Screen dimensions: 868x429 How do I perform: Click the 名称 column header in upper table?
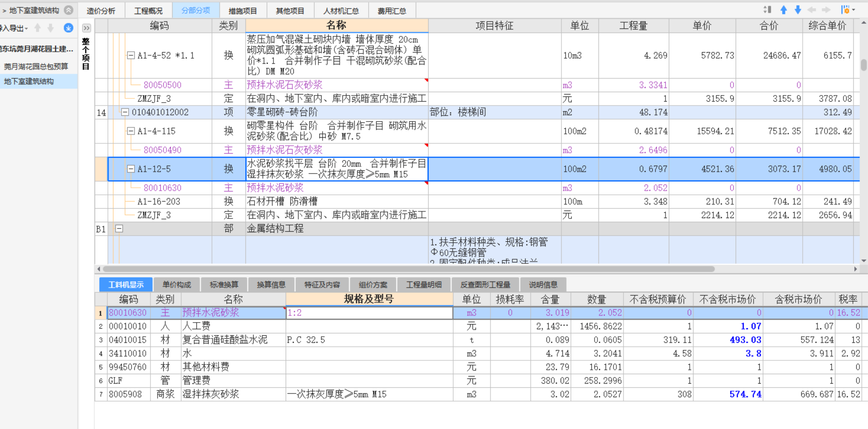(337, 26)
